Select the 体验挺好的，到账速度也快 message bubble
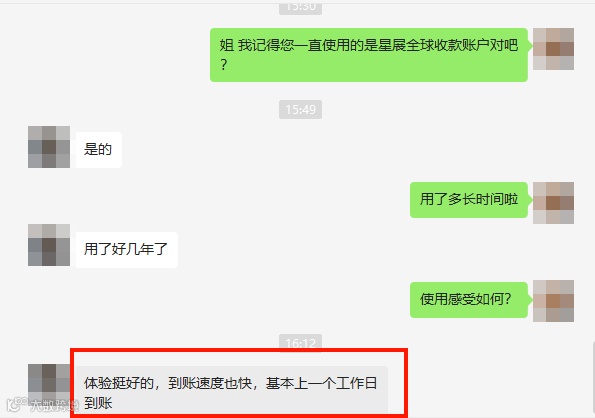Image resolution: width=595 pixels, height=418 pixels. click(232, 391)
